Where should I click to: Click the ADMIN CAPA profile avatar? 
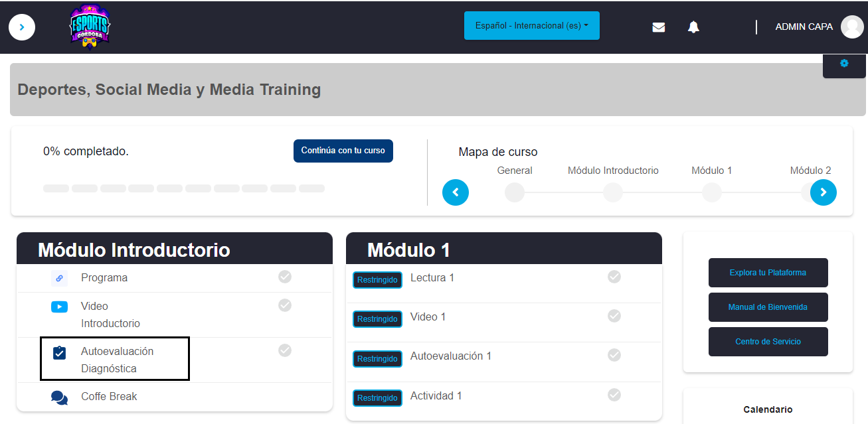tap(852, 27)
